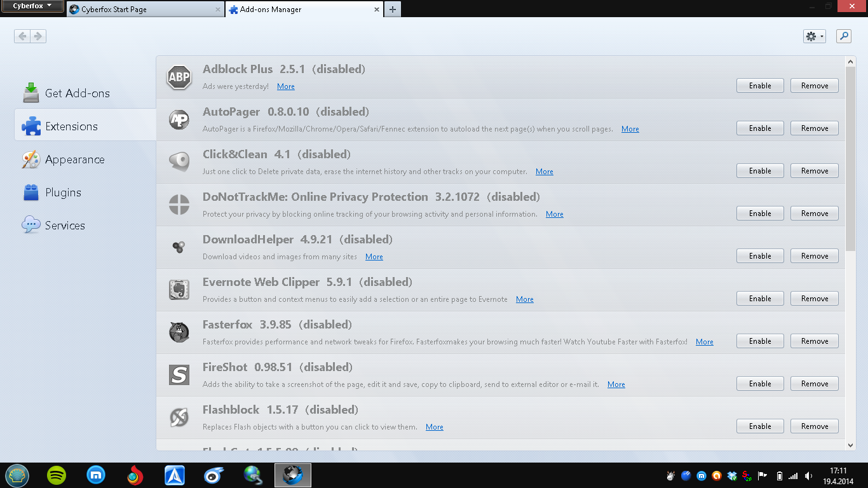Open More link for Adblock Plus
This screenshot has height=488, width=868.
point(286,86)
